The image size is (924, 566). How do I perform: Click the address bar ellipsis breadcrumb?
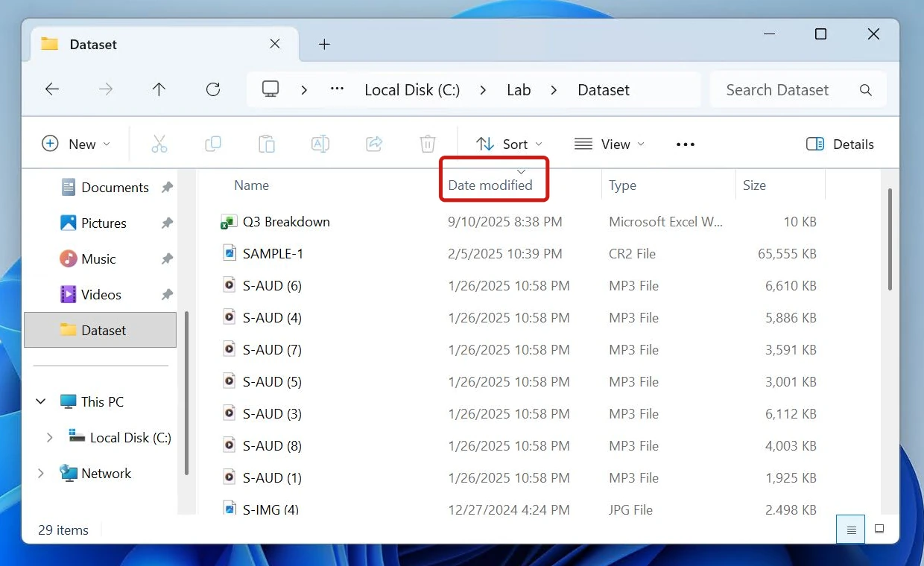click(x=337, y=89)
